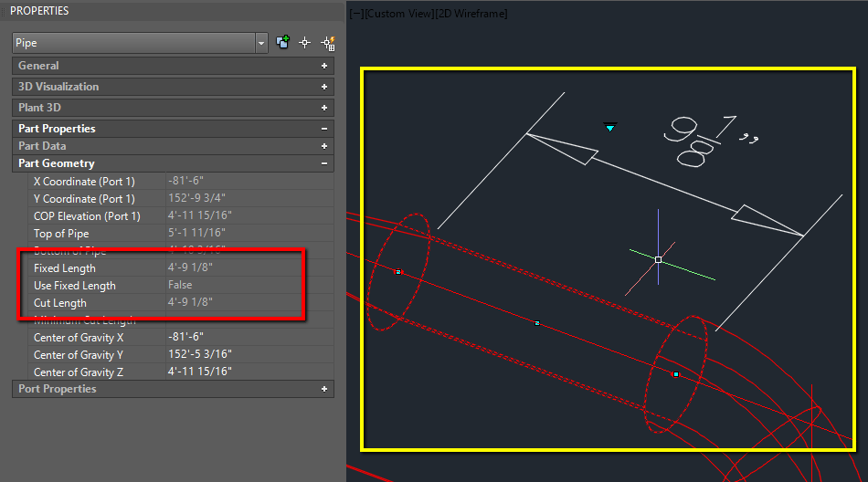Click the [-] viewport controls label
This screenshot has width=868, height=482.
point(356,14)
